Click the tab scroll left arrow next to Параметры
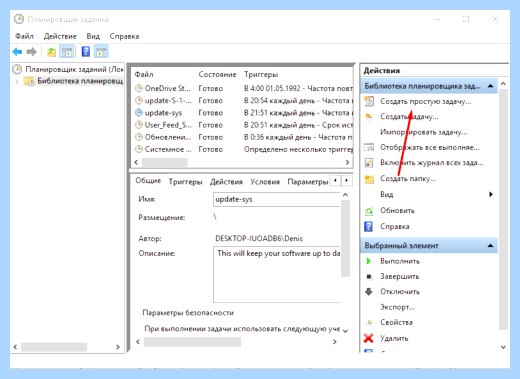This screenshot has width=520, height=379. pos(335,180)
